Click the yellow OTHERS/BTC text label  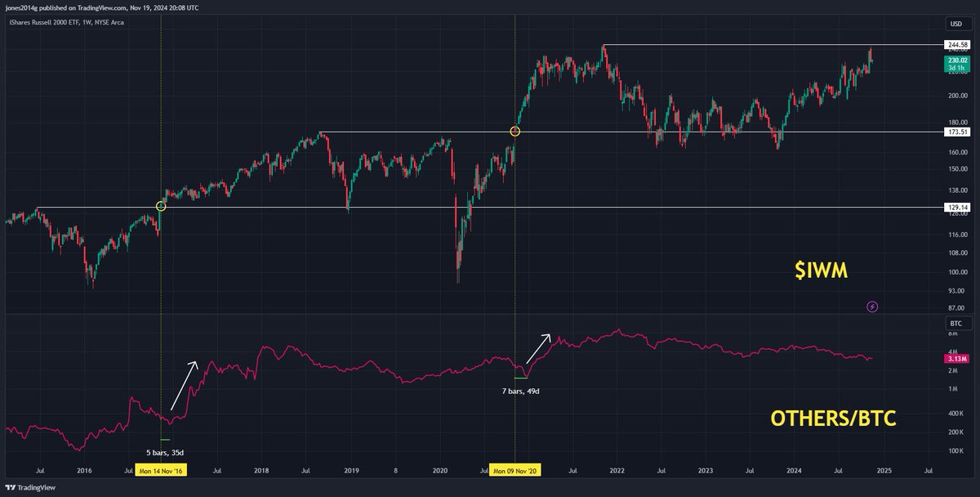834,419
